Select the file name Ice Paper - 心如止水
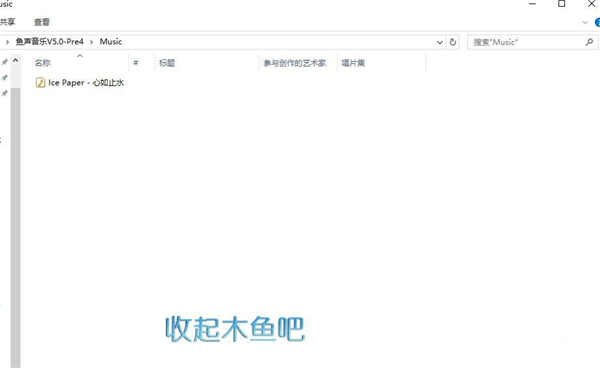Image resolution: width=600 pixels, height=368 pixels. [x=86, y=83]
